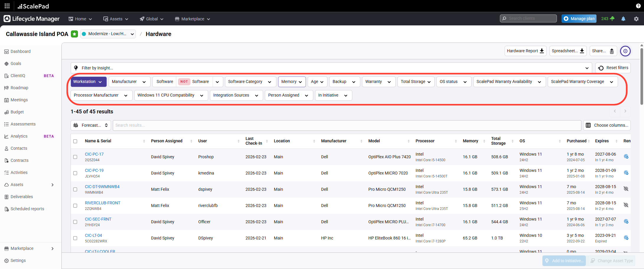Click the help question mark icon
644x269 pixels.
pyautogui.click(x=638, y=6)
